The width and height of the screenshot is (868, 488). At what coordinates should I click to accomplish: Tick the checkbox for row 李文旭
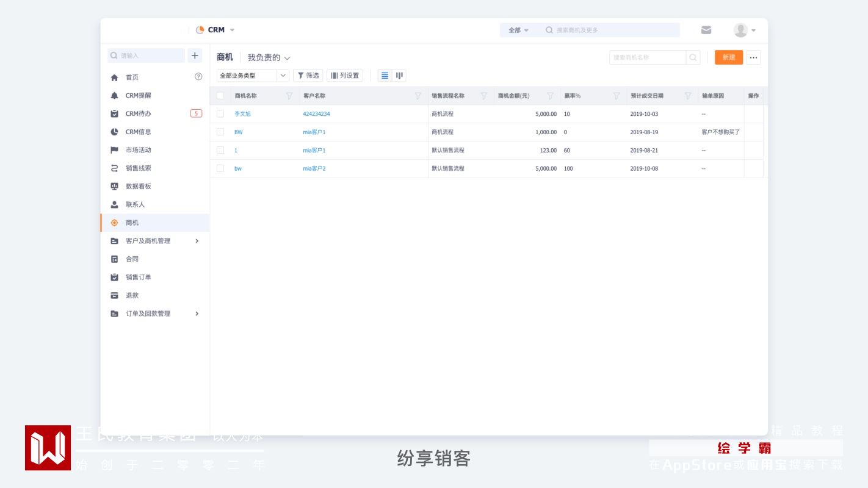point(220,114)
